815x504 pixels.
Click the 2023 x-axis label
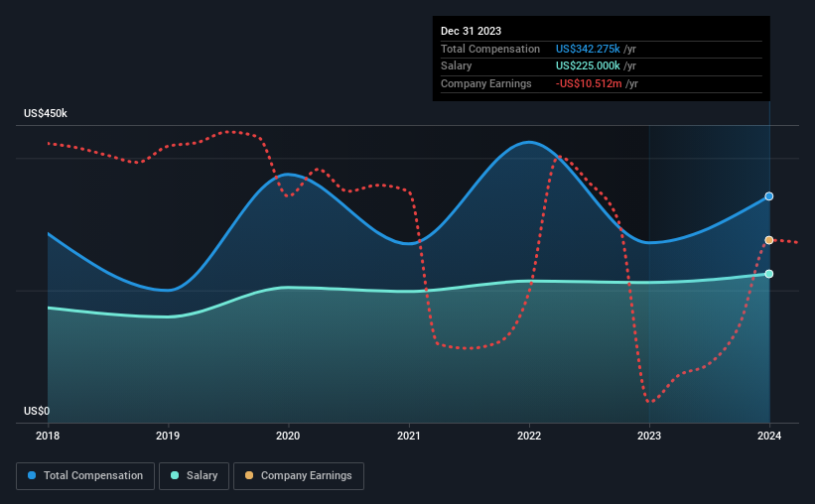tap(649, 436)
